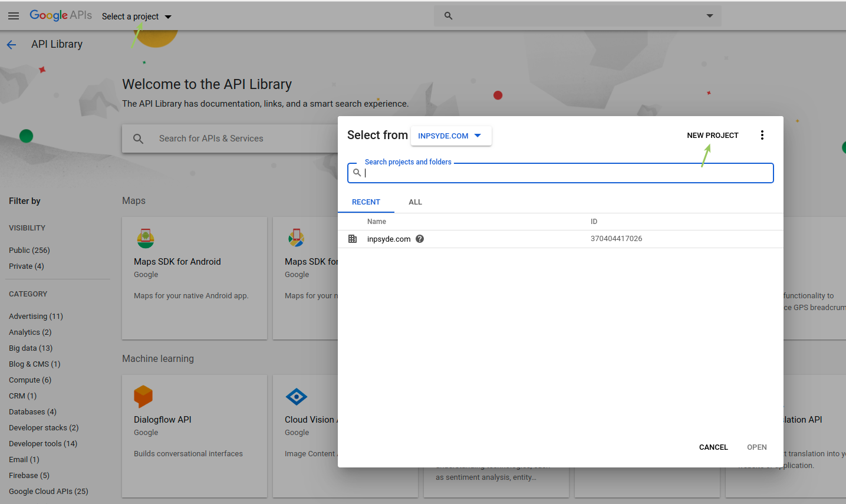Dismiss the dialog with CANCEL
Viewport: 846px width, 504px height.
point(713,447)
